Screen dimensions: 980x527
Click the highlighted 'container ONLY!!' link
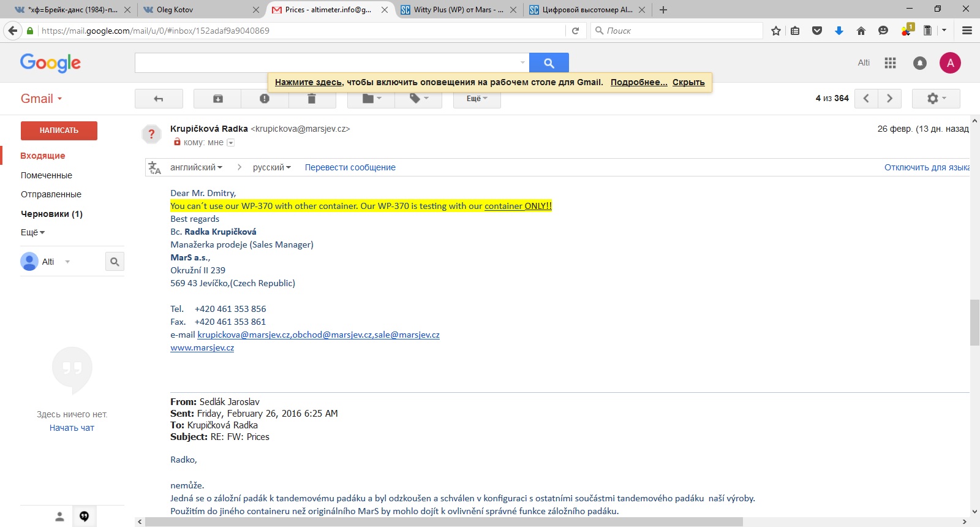(x=518, y=206)
